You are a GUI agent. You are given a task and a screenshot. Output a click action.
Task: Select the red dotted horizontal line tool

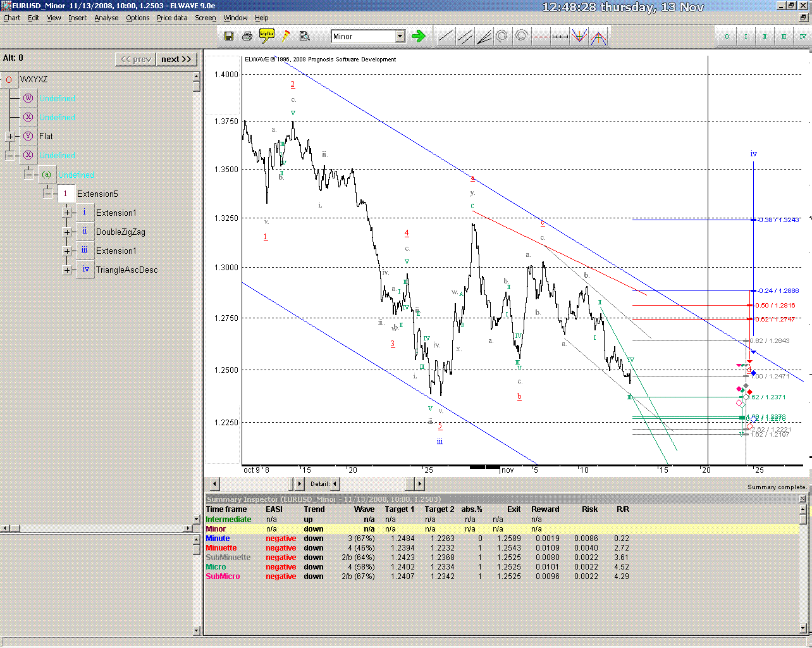pos(541,37)
